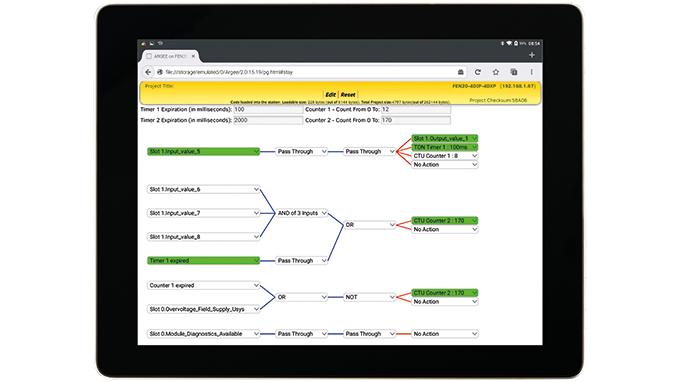
Task: Open AND of 3 Inputs operation dropdown
Action: coord(301,213)
